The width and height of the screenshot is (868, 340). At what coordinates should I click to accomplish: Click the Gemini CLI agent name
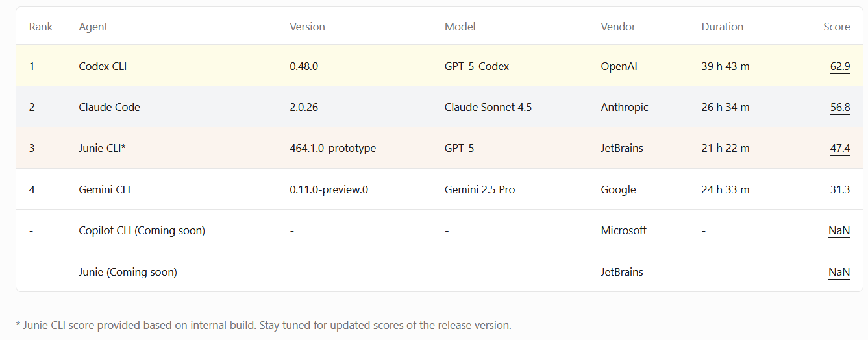point(105,189)
